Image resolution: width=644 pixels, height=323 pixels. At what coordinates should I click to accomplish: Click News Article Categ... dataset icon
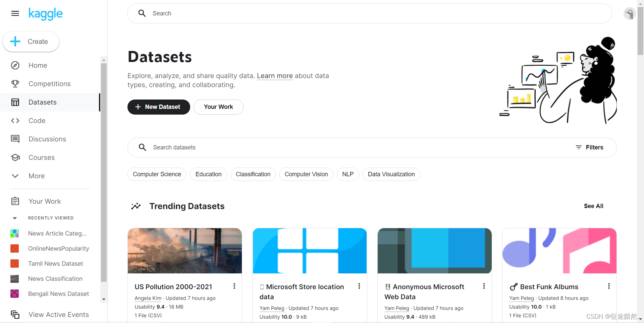coord(14,233)
